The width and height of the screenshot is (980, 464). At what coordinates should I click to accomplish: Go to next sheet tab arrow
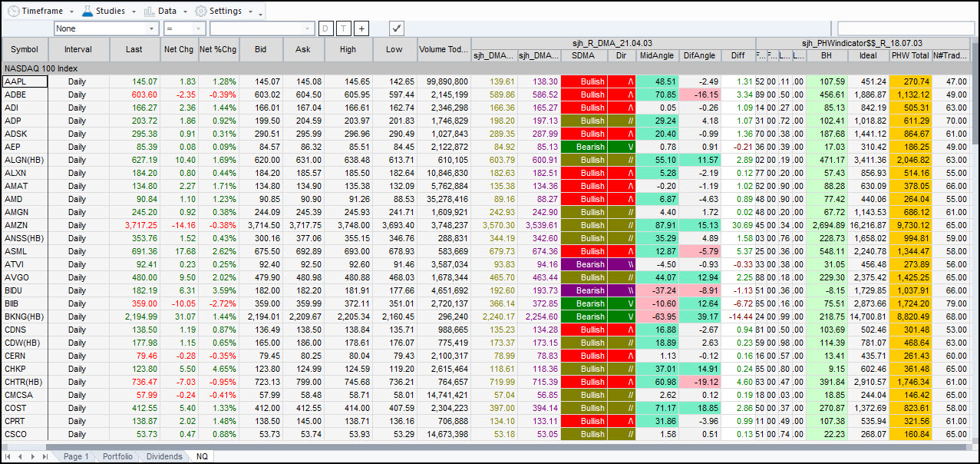(x=33, y=456)
